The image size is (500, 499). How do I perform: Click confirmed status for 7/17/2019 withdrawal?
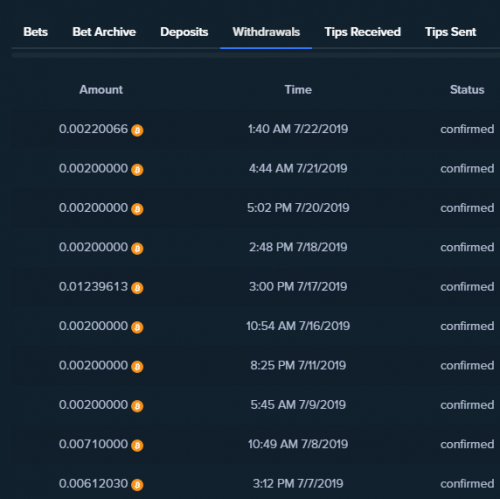[467, 287]
